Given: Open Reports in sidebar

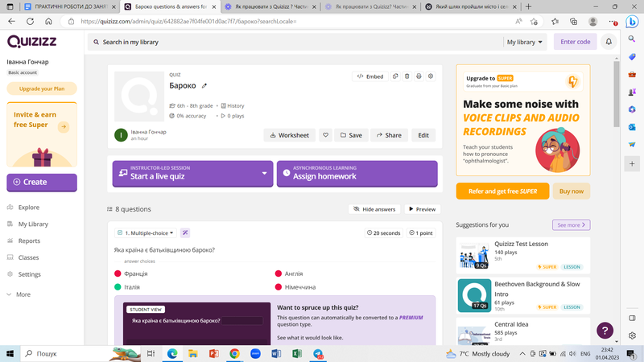Looking at the screenshot, I should [29, 241].
